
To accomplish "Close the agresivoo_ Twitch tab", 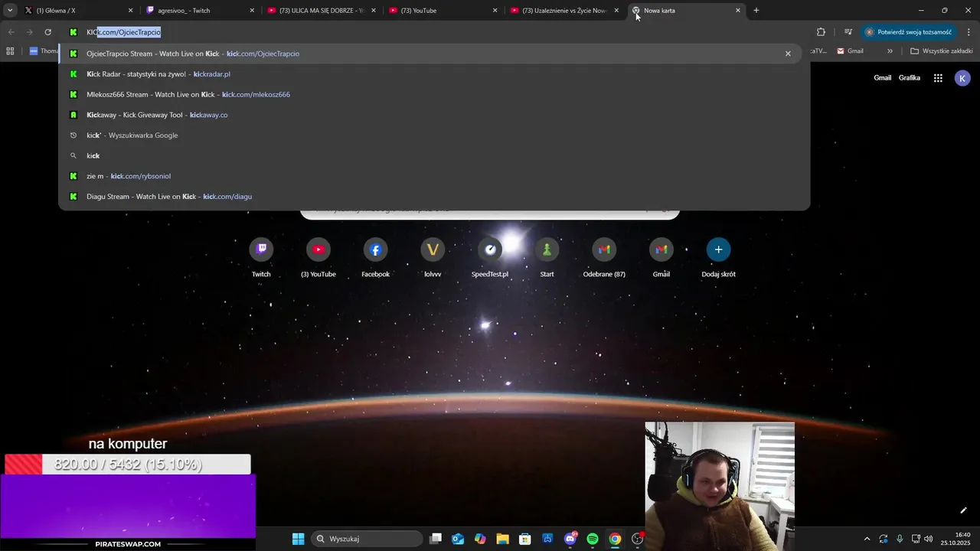I will pos(252,11).
